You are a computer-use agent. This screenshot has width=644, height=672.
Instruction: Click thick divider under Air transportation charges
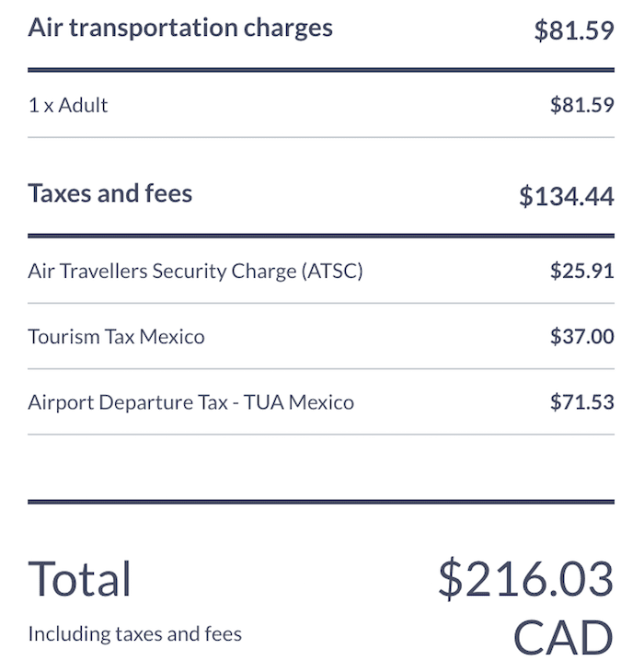pos(321,70)
